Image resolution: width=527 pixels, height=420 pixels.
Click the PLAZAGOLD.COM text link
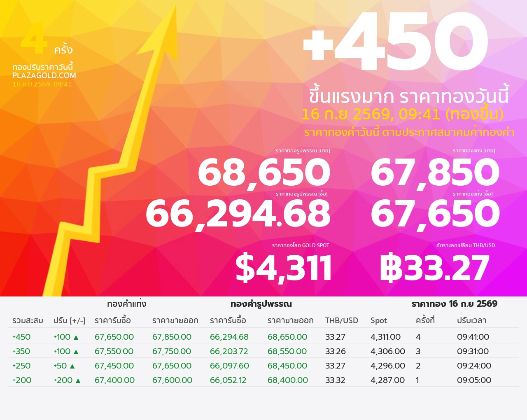(x=44, y=75)
